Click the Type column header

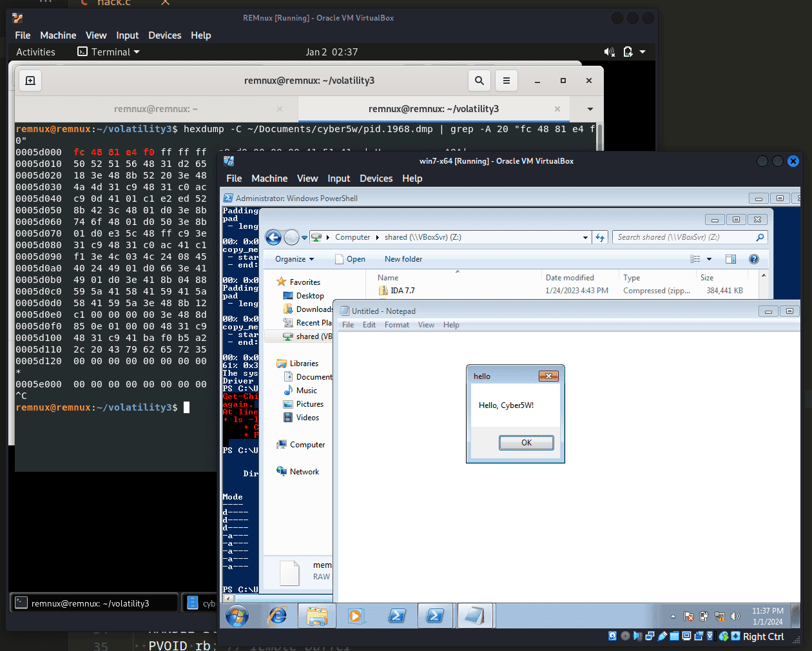632,278
